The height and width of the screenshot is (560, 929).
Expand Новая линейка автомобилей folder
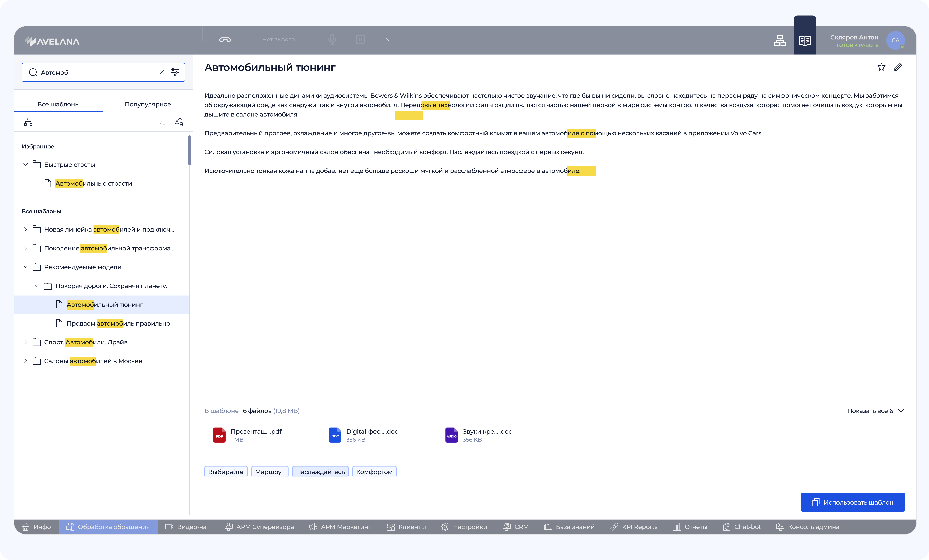click(x=26, y=229)
